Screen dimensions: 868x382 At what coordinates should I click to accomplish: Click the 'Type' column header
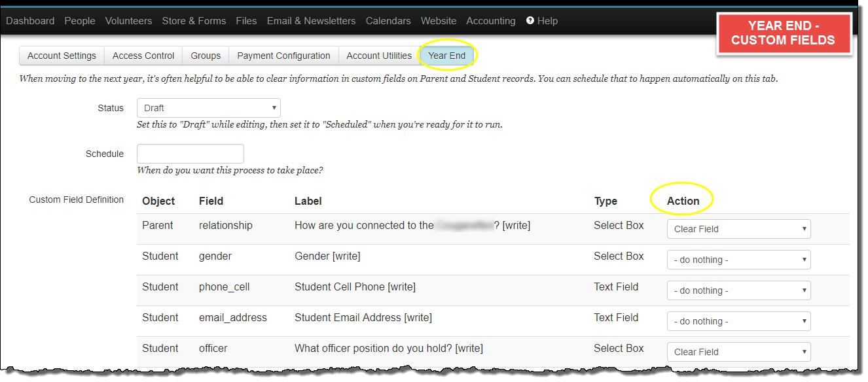click(x=606, y=201)
